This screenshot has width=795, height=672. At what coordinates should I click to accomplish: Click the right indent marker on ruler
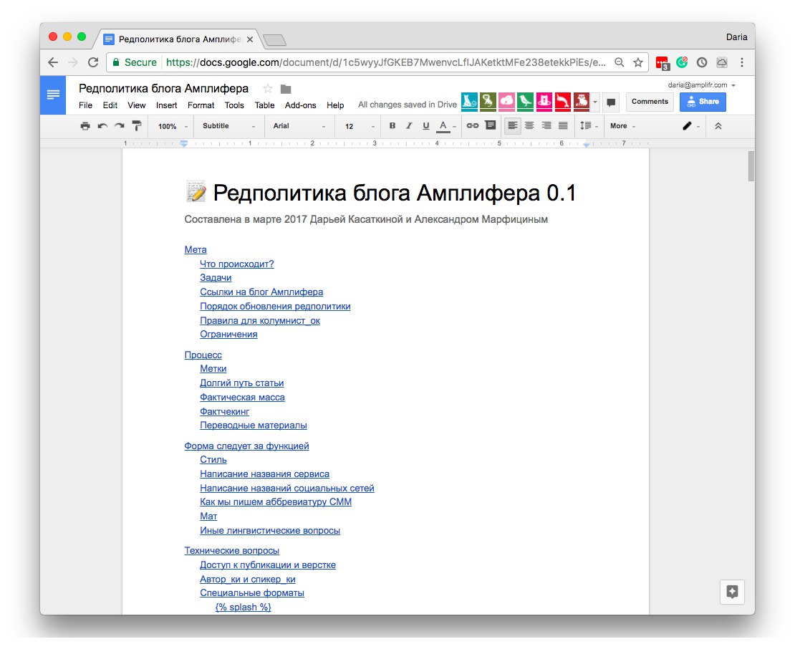coord(586,144)
